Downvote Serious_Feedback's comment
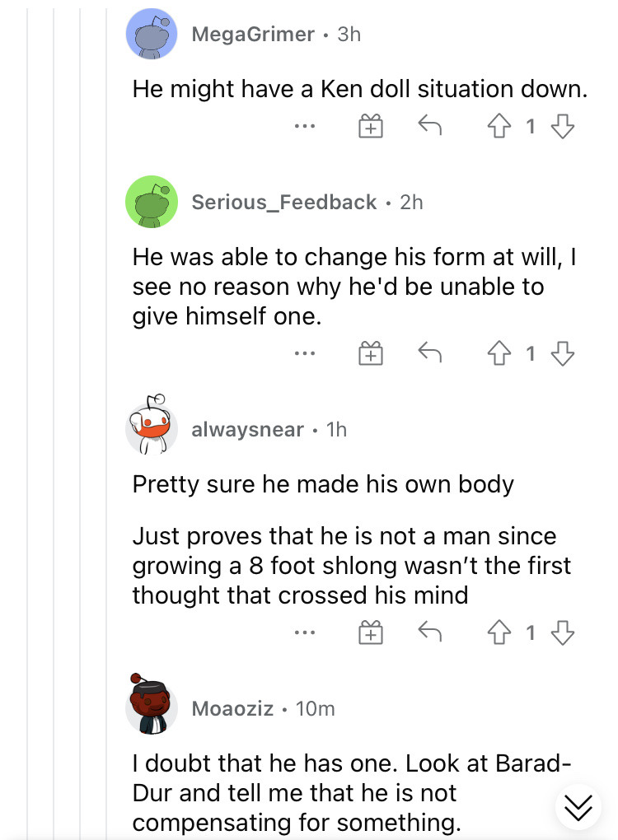 tap(563, 353)
